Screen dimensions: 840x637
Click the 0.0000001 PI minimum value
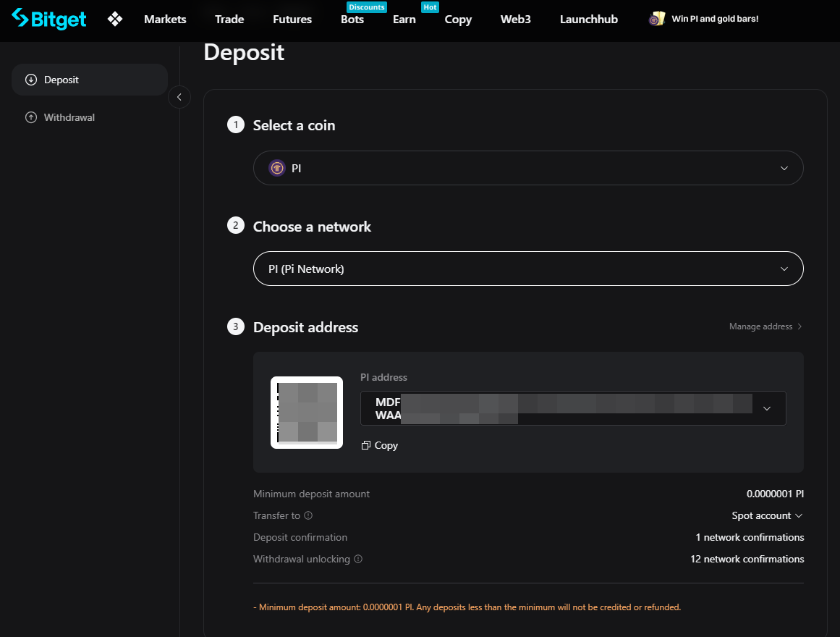[x=775, y=494]
